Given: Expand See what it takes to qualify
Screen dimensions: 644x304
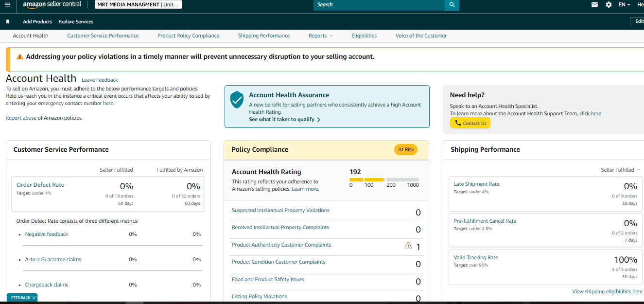Looking at the screenshot, I should coord(284,120).
